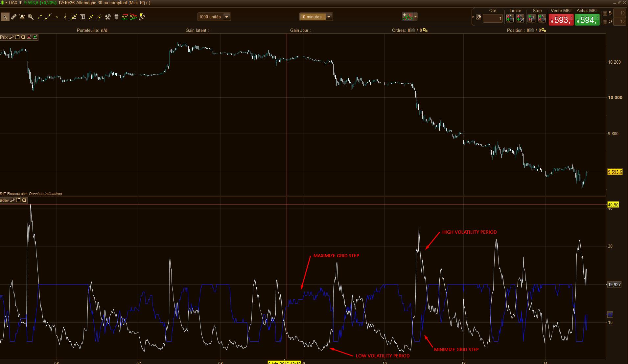Maximize the Prix chart panel
Viewport: 628px width, 364px height.
click(x=17, y=37)
